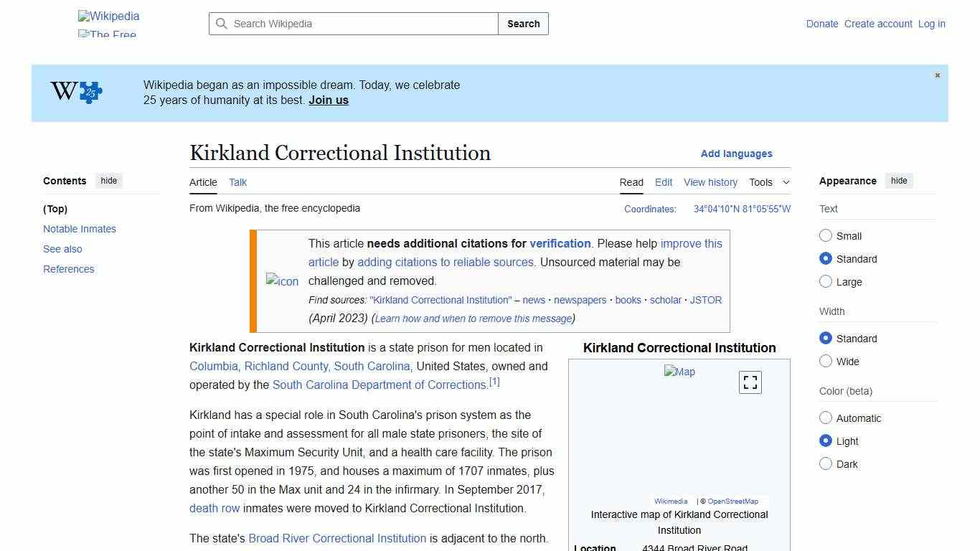Select the Large text size option
980x551 pixels.
(x=826, y=281)
